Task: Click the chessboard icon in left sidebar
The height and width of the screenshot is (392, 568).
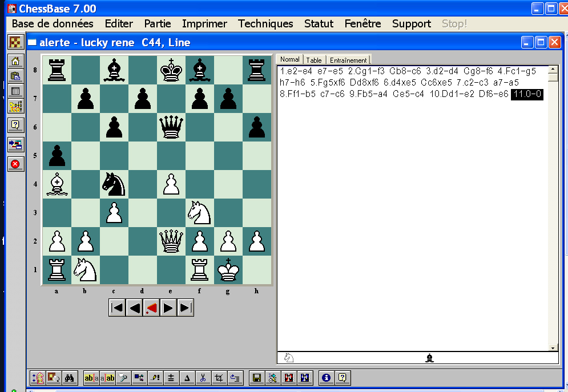Action: (15, 42)
